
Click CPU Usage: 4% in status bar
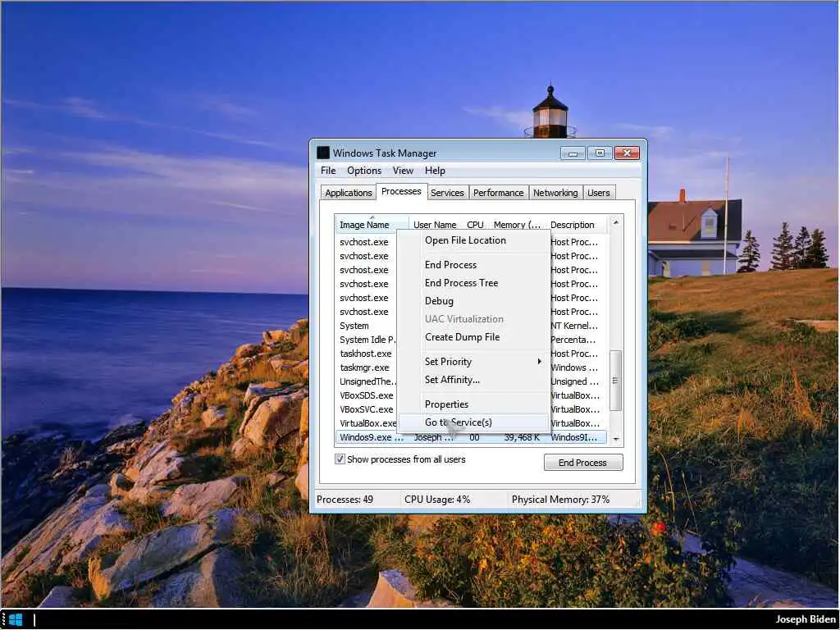coord(437,500)
